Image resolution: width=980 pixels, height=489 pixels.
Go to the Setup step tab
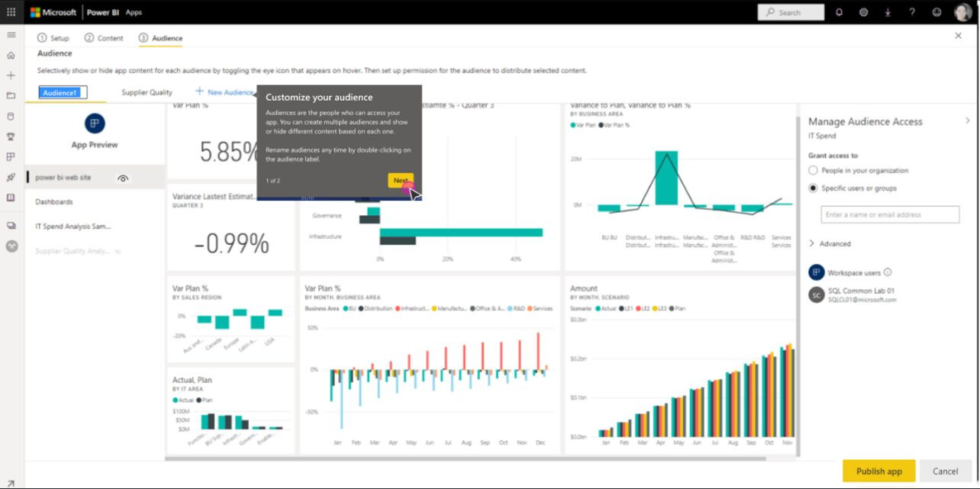click(x=53, y=38)
